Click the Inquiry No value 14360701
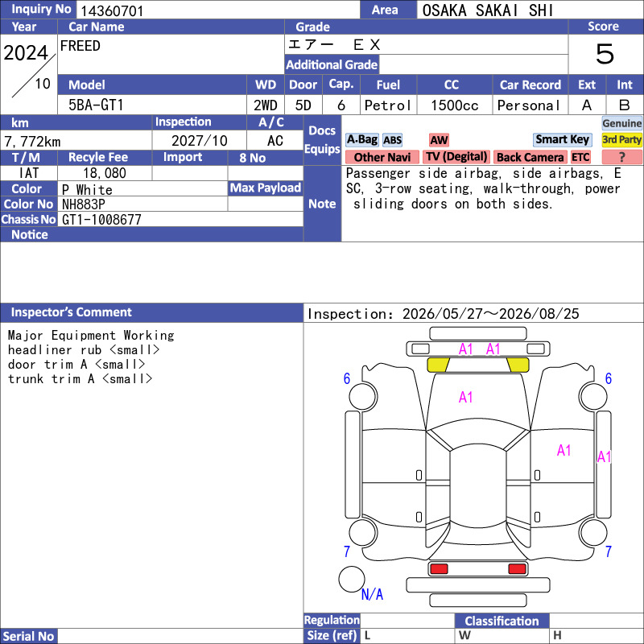 (x=112, y=10)
